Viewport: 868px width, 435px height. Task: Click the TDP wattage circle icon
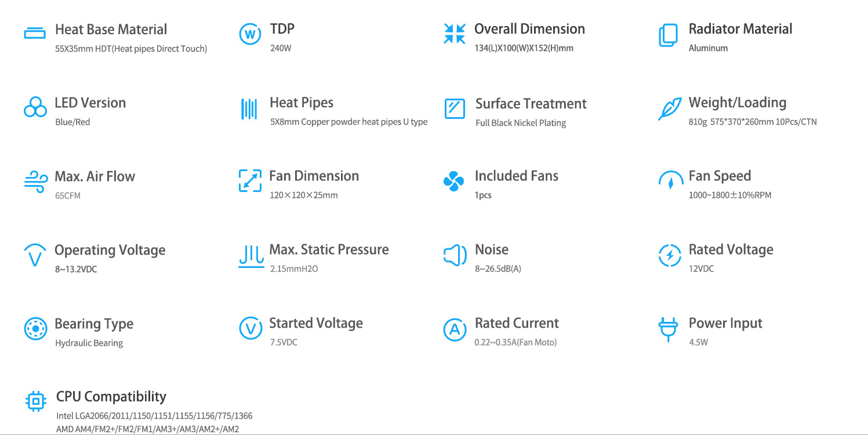[x=250, y=34]
